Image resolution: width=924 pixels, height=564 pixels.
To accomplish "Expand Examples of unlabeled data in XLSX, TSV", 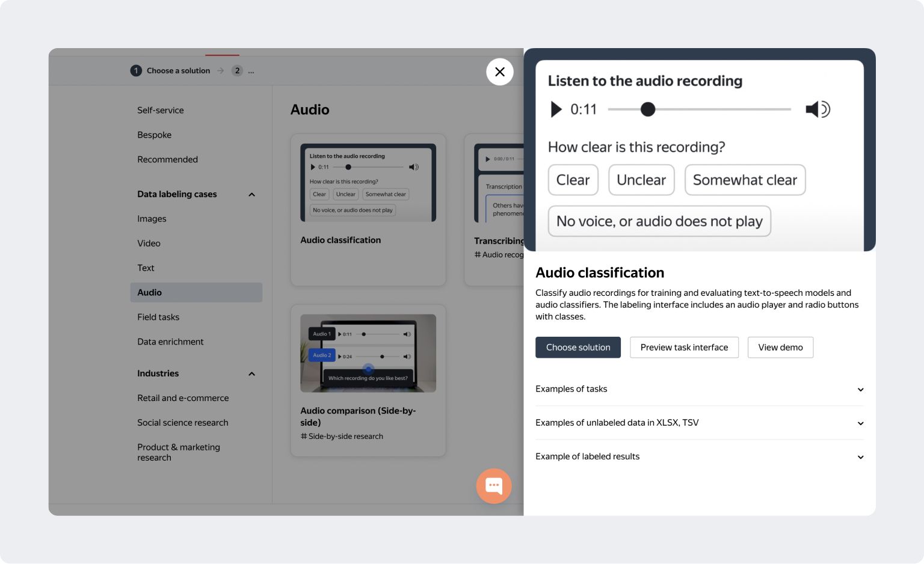I will [700, 423].
